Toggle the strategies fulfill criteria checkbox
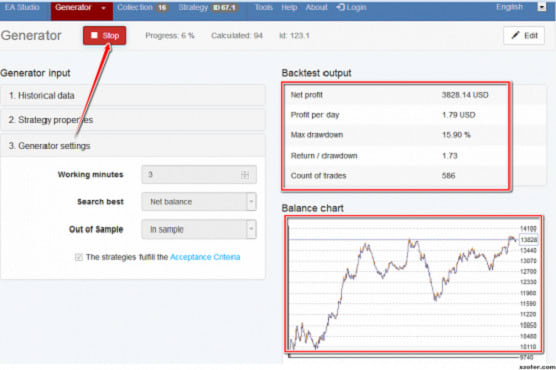The height and width of the screenshot is (370, 556). pyautogui.click(x=79, y=257)
